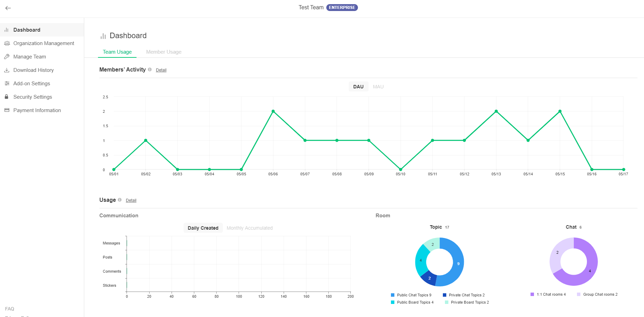The image size is (644, 317).
Task: Open Usage Detail link
Action: [x=131, y=200]
